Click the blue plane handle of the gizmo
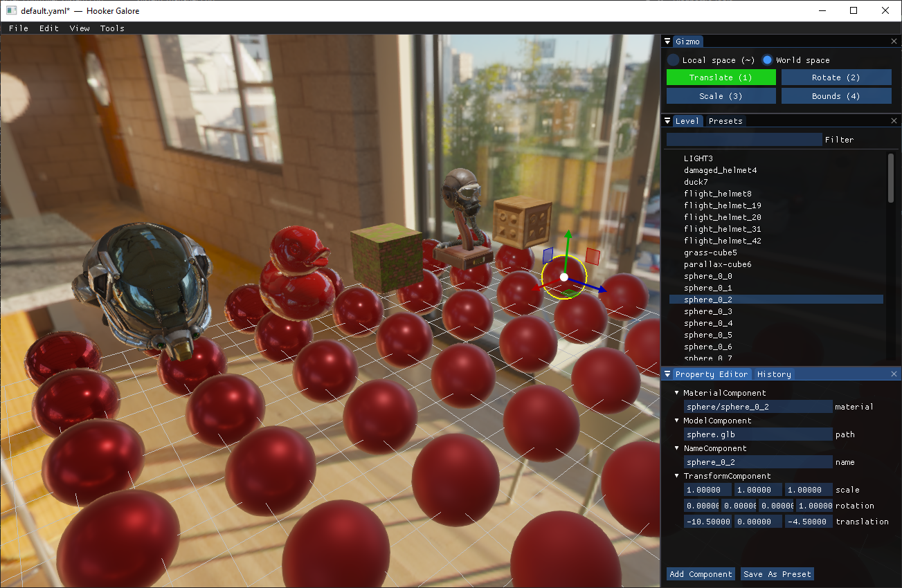This screenshot has width=902, height=588. pyautogui.click(x=548, y=256)
